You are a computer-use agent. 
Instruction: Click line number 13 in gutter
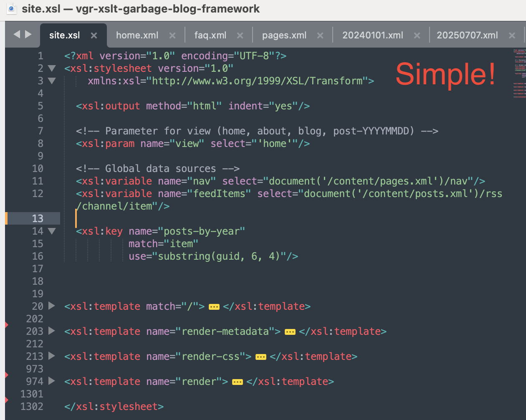(38, 218)
